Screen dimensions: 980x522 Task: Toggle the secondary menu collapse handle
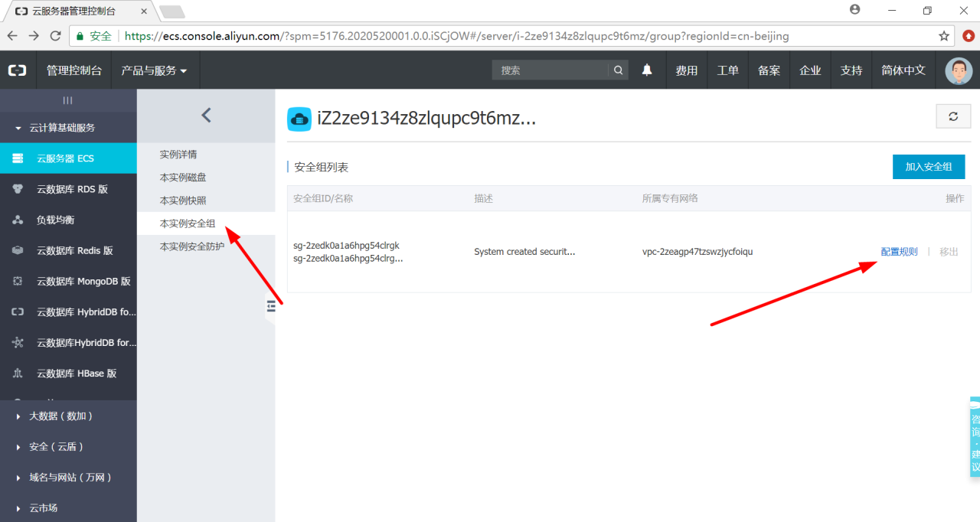[270, 307]
